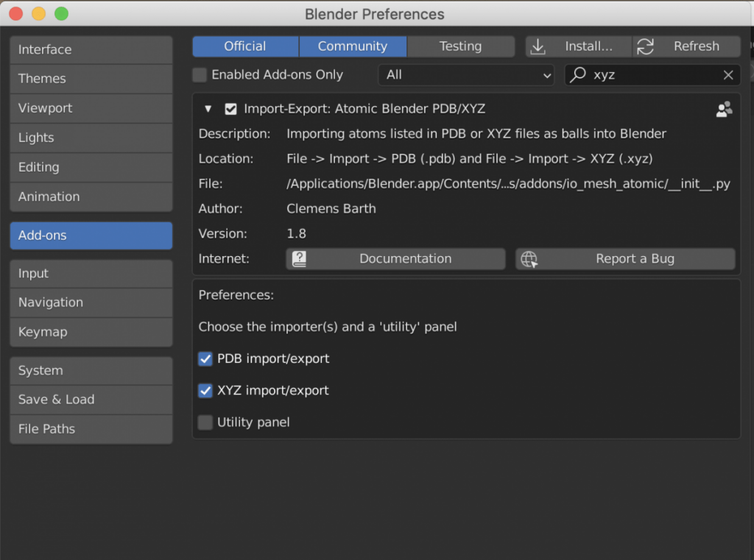
Task: Open the Keymap preferences section
Action: pyautogui.click(x=91, y=332)
